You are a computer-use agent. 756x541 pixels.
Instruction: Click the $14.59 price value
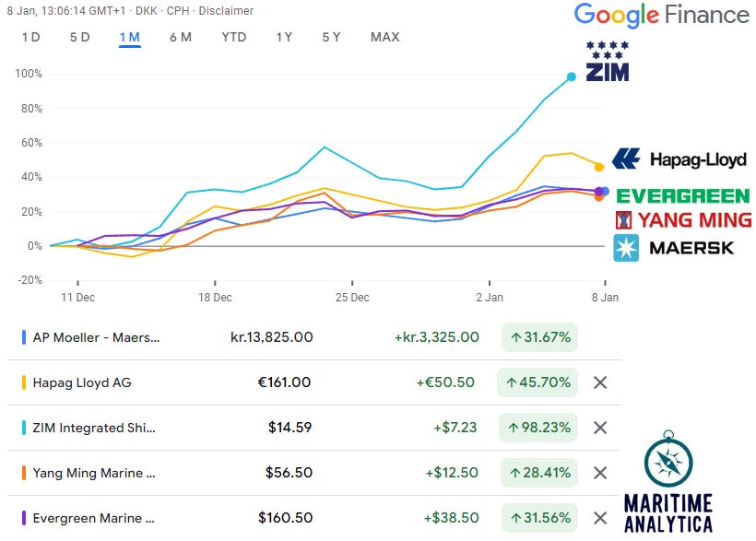click(289, 428)
